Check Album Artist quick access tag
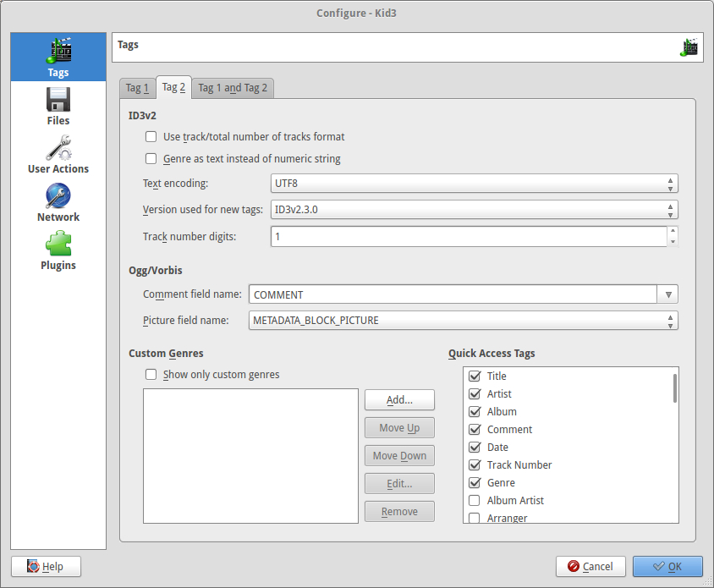Screen dimensions: 714x588 pos(475,500)
